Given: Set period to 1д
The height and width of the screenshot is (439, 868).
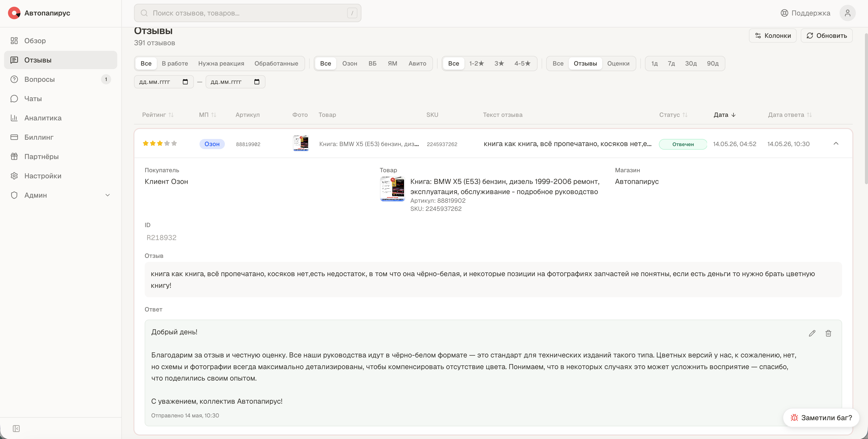Looking at the screenshot, I should click(654, 64).
